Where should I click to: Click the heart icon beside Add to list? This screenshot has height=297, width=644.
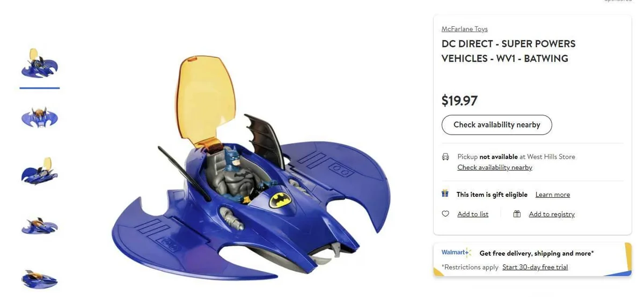tap(445, 214)
